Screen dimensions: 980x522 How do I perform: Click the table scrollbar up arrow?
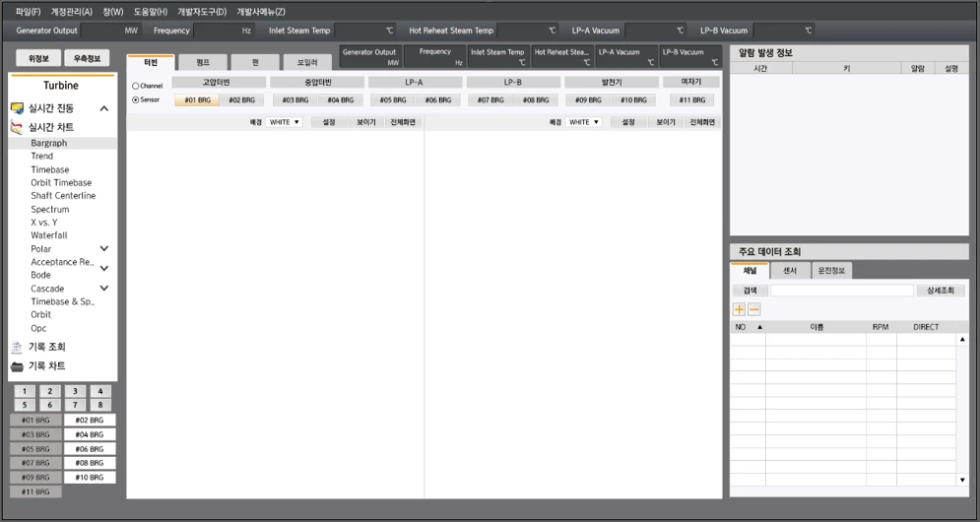(962, 340)
